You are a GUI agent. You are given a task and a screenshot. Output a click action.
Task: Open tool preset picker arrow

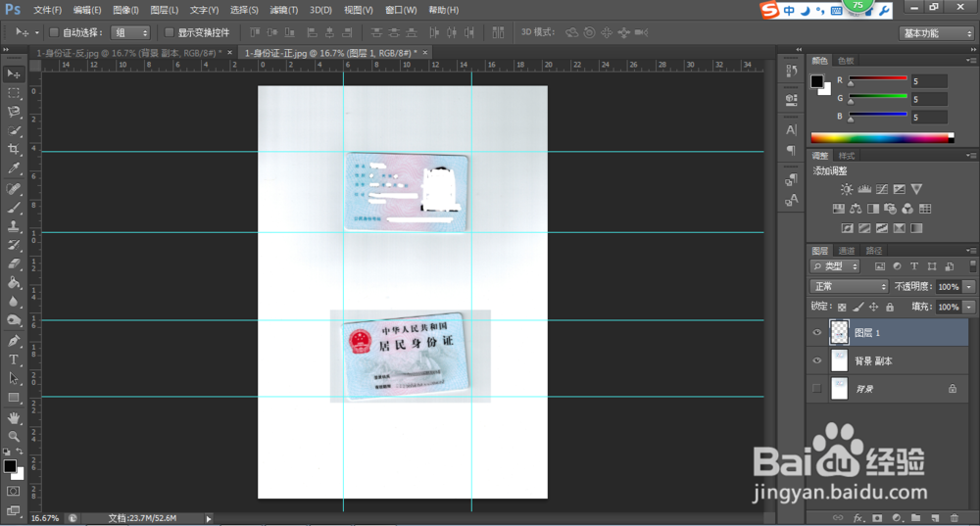pyautogui.click(x=37, y=32)
